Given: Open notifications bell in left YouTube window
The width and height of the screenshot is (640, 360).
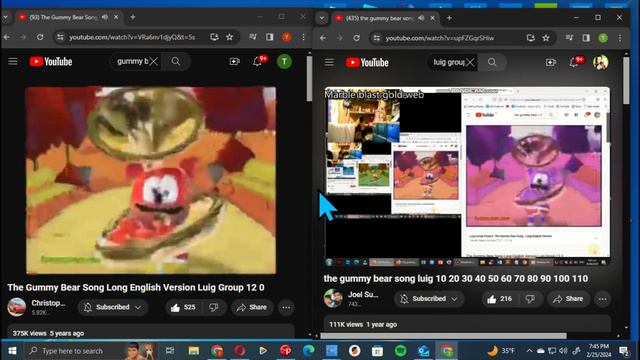Looking at the screenshot, I should coord(257,62).
